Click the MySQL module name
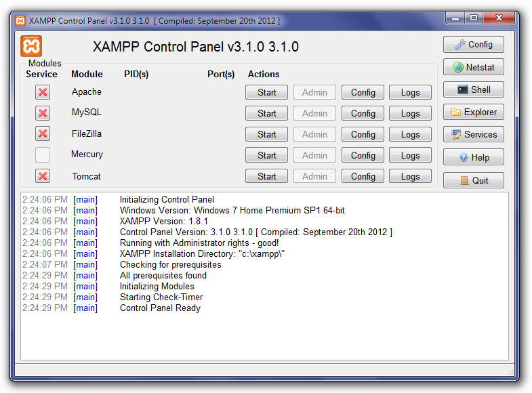Screen dimensions: 532x393 (87, 112)
